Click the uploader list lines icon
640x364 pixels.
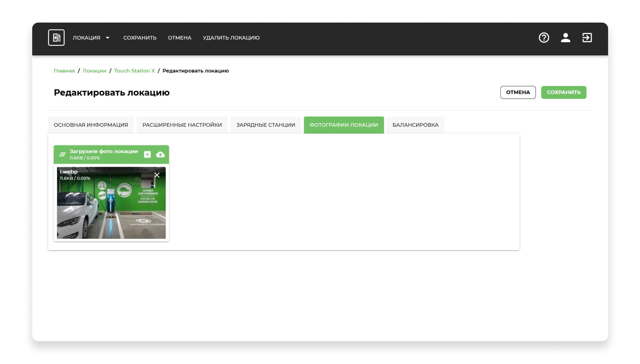pos(63,154)
